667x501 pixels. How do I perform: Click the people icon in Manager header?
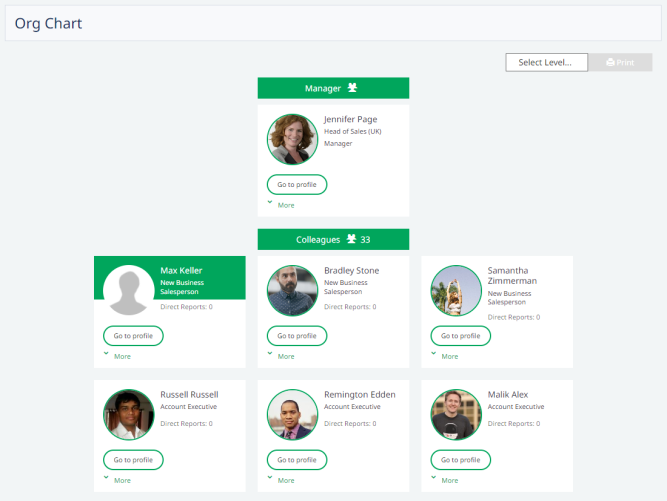pos(352,88)
